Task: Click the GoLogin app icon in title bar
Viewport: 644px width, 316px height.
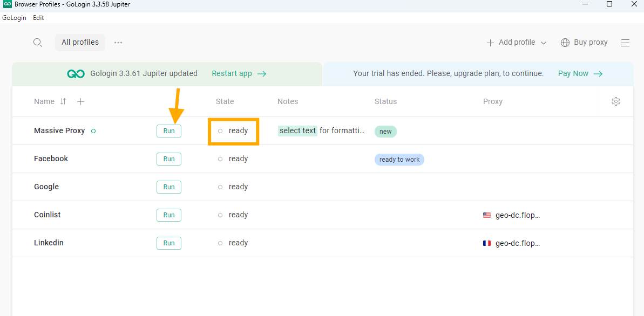Action: coord(8,4)
